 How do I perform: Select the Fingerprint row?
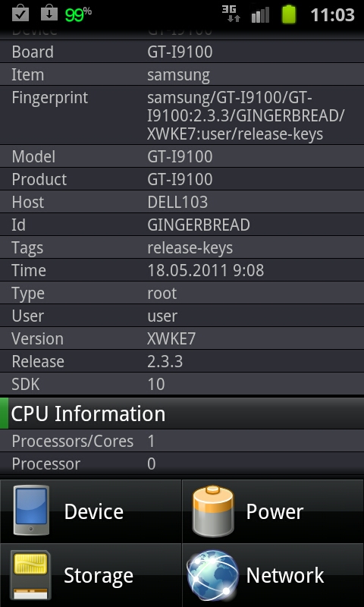coord(182,115)
